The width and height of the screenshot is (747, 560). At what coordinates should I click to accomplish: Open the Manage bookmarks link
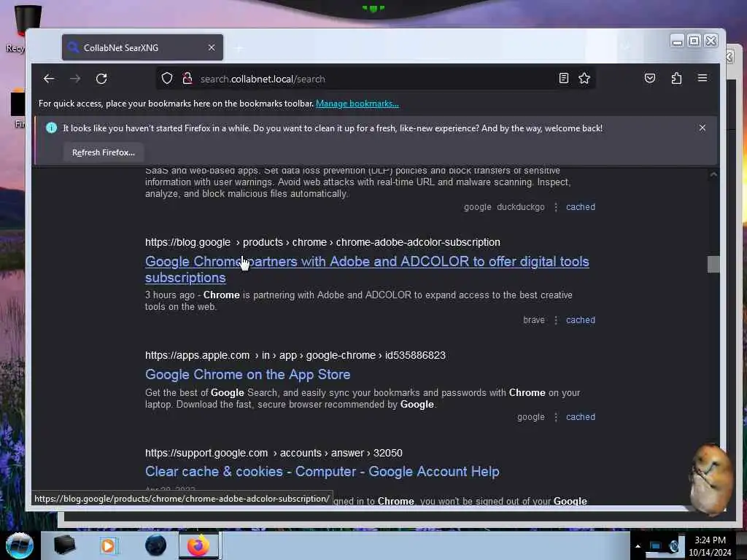point(357,104)
